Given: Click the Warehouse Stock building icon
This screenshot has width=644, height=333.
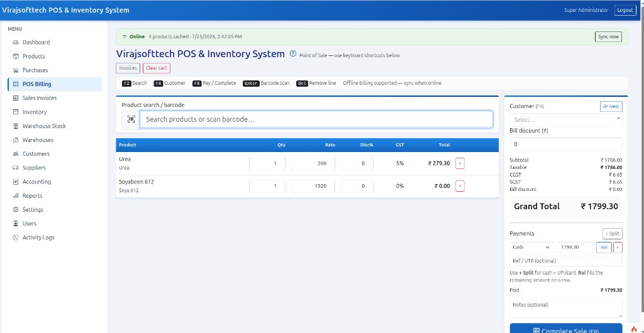Looking at the screenshot, I should 16,126.
